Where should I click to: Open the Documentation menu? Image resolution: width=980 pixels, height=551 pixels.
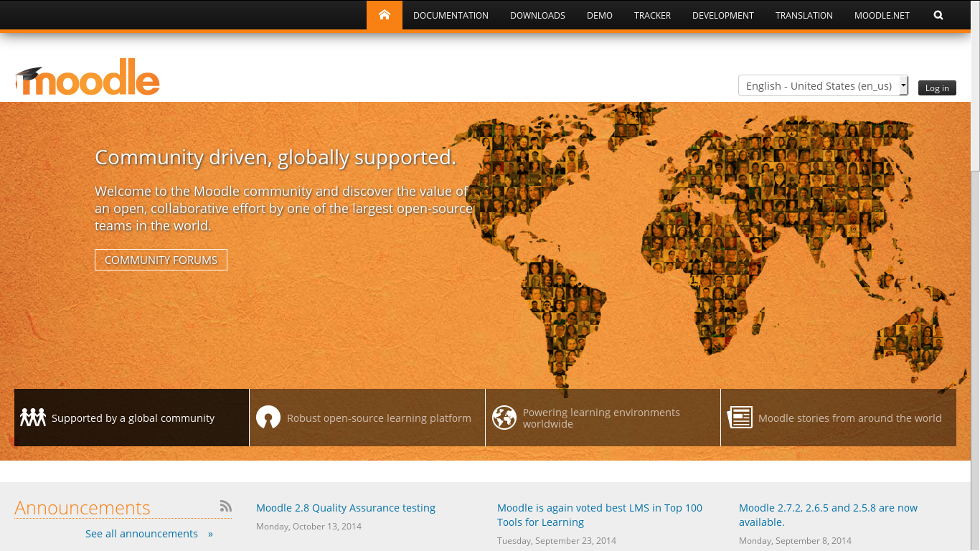coord(451,15)
